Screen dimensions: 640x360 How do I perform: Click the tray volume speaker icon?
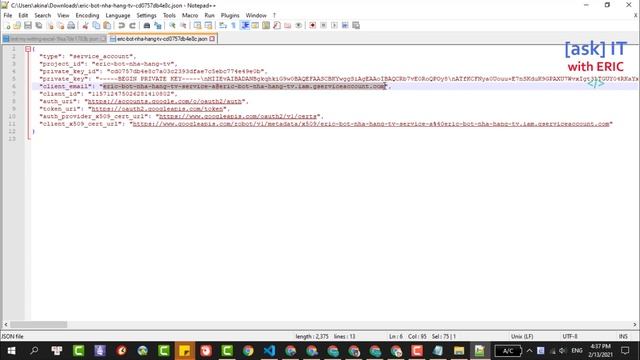562,351
